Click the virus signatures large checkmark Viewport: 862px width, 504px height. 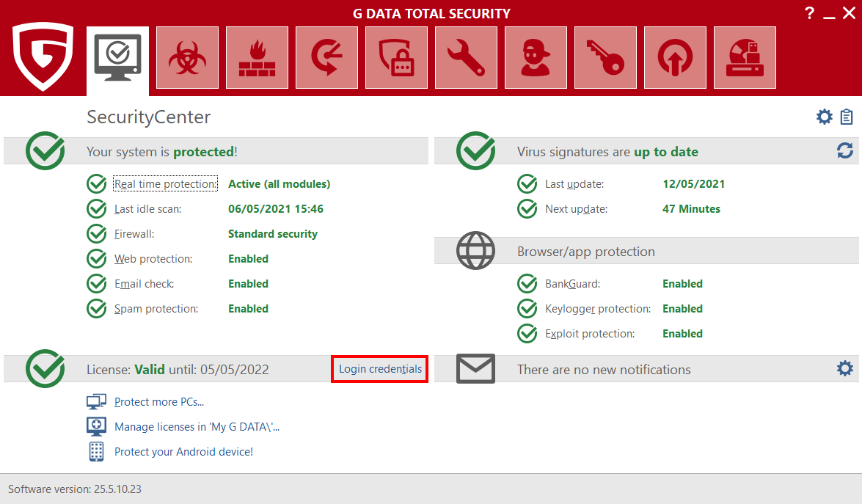click(x=475, y=150)
